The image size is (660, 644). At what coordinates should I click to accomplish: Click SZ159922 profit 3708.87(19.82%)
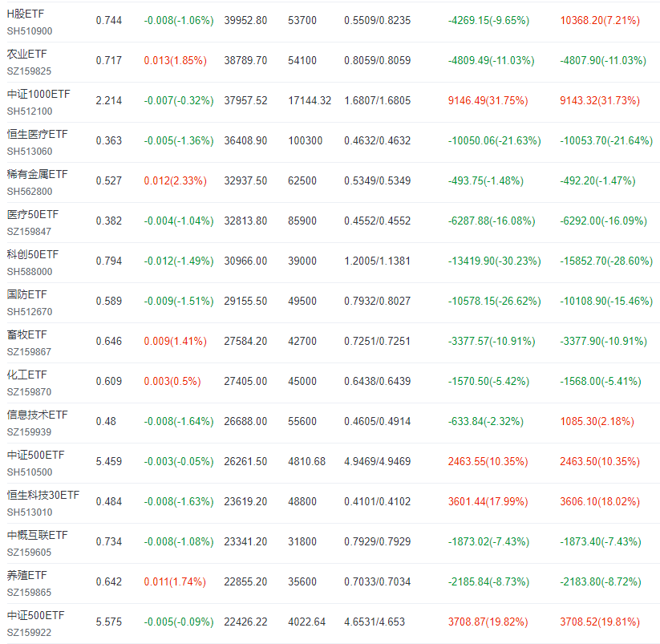(488, 622)
